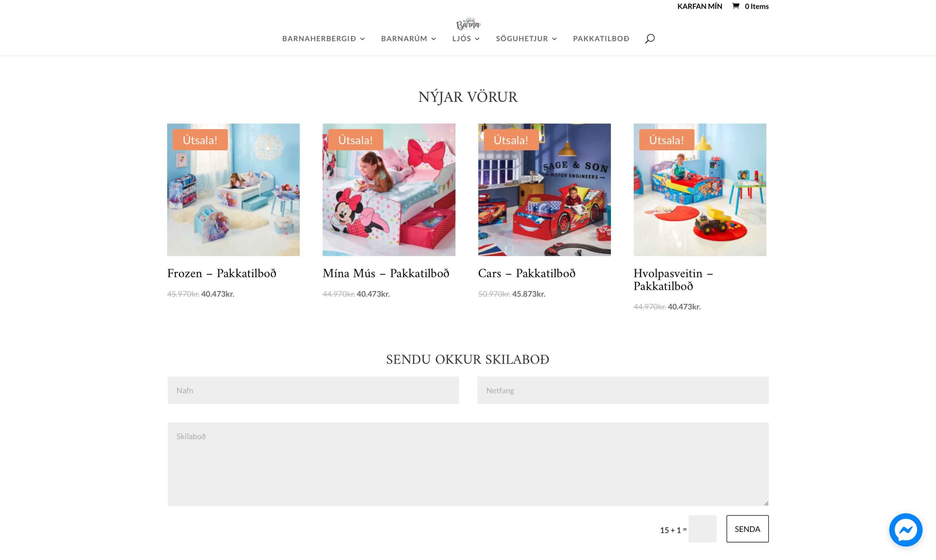Expand the Ljós dropdown menu

pyautogui.click(x=466, y=38)
